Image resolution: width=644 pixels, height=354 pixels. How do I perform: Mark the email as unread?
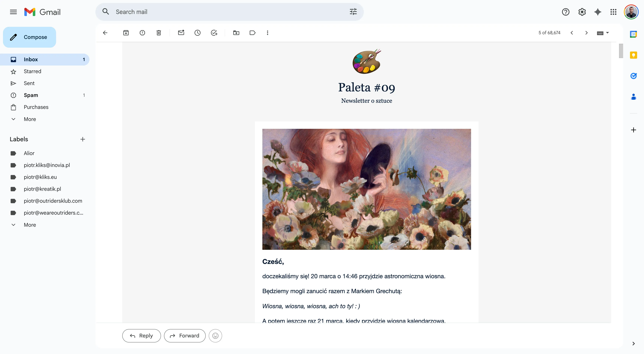181,33
